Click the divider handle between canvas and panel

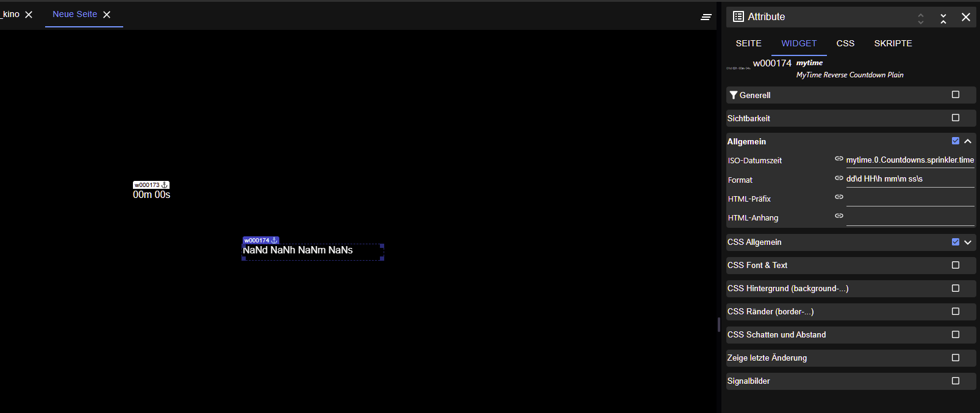pyautogui.click(x=719, y=325)
